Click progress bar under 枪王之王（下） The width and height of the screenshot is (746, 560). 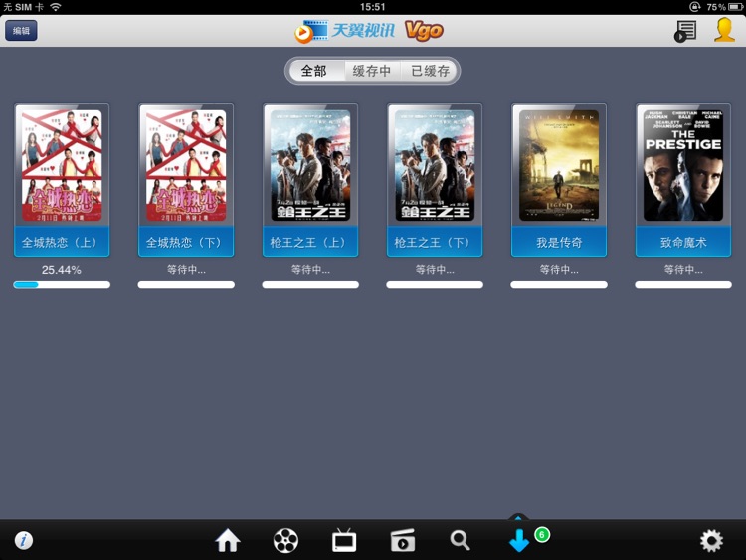point(435,285)
